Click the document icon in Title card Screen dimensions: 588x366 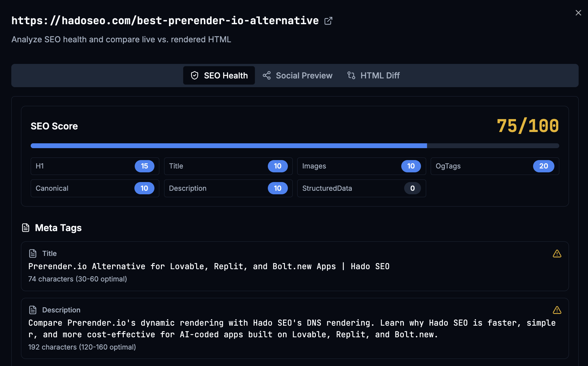coord(33,254)
